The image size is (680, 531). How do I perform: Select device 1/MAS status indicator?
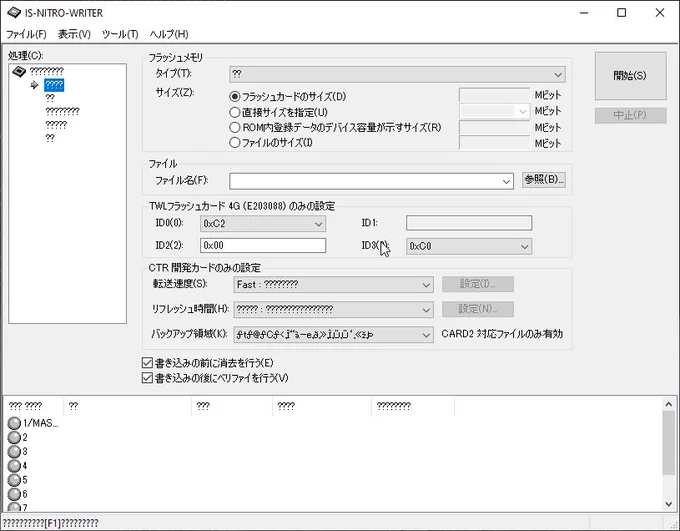[14, 423]
